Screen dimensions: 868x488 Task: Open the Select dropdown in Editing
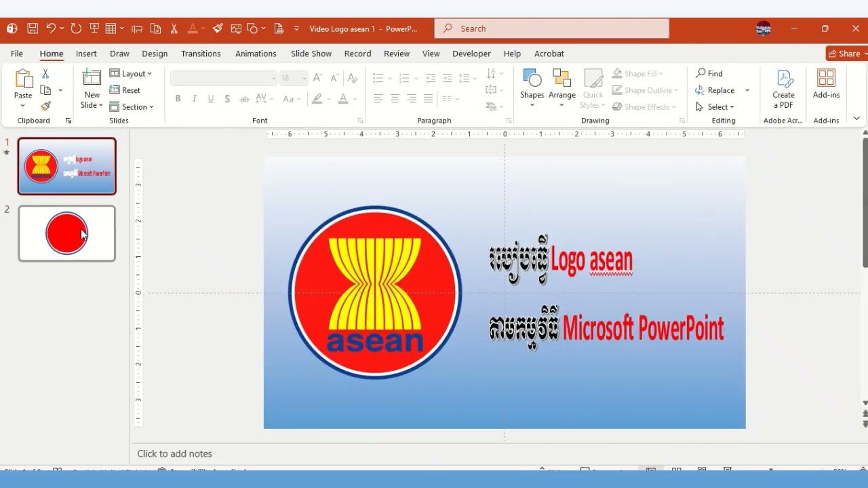715,106
